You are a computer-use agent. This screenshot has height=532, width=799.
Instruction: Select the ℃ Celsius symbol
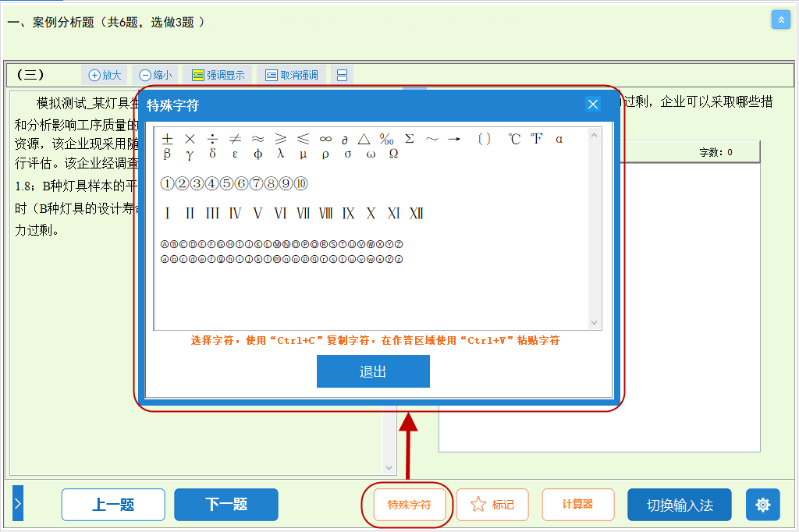514,139
